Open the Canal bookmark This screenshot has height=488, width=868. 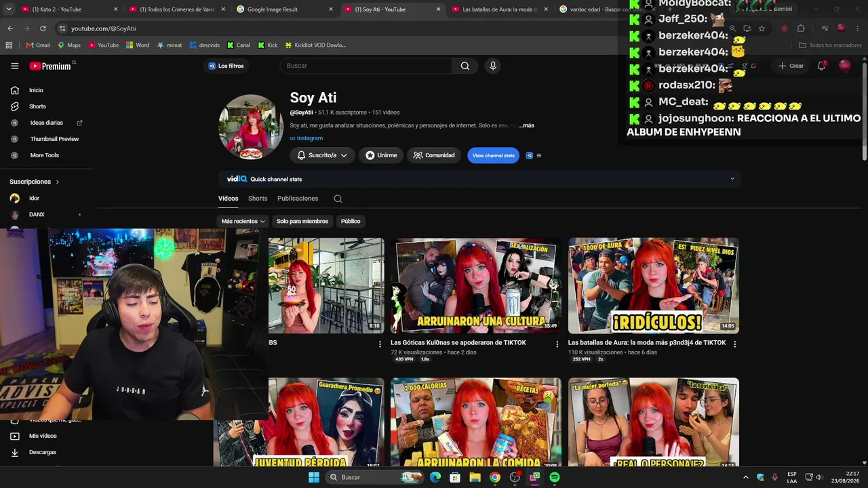[239, 45]
